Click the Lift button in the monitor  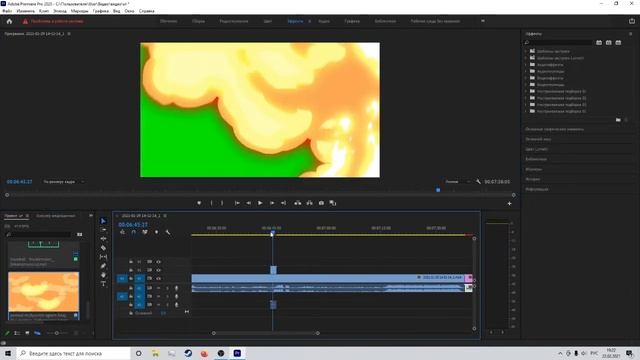tap(298, 203)
